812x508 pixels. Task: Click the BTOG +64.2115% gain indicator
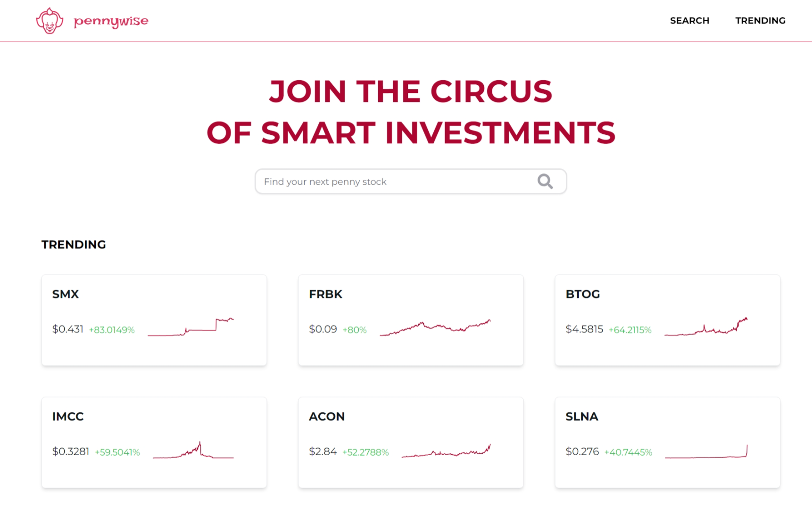pyautogui.click(x=630, y=330)
